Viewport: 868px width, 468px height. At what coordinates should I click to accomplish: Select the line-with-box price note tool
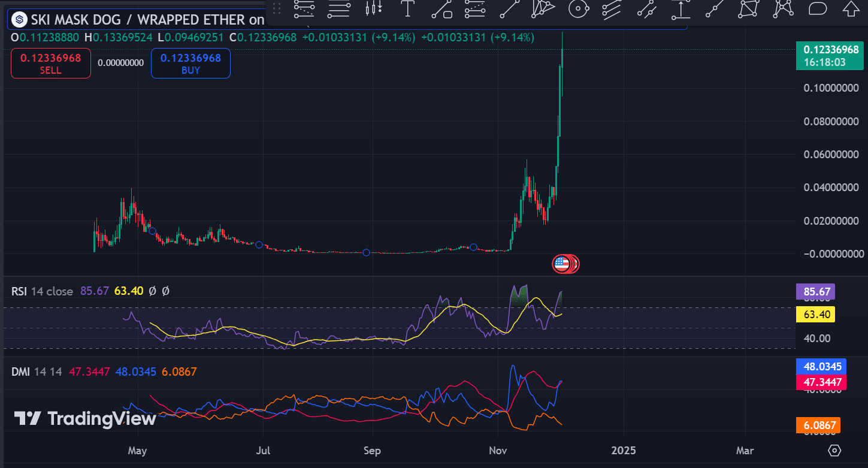coord(441,8)
